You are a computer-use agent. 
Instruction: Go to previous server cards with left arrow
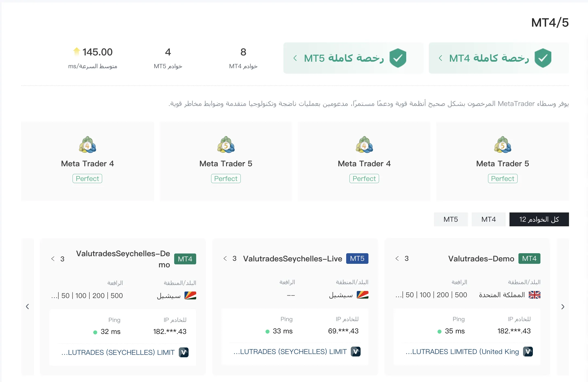point(27,307)
